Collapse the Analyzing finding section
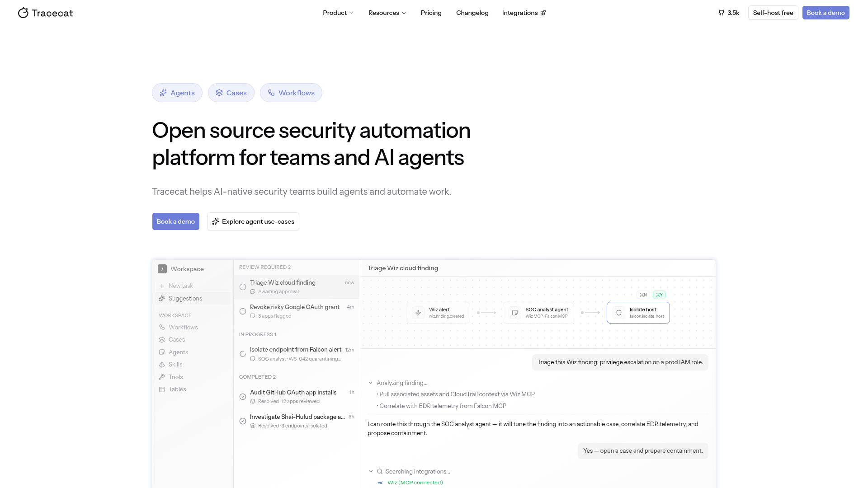Screen dimensions: 868x488 click(x=371, y=383)
